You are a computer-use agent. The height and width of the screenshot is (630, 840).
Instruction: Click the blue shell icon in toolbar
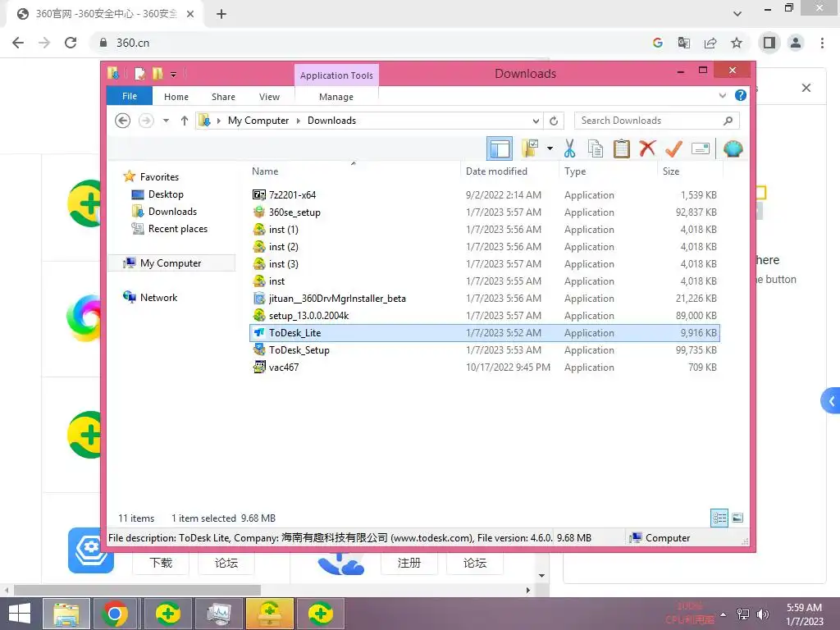(x=733, y=148)
